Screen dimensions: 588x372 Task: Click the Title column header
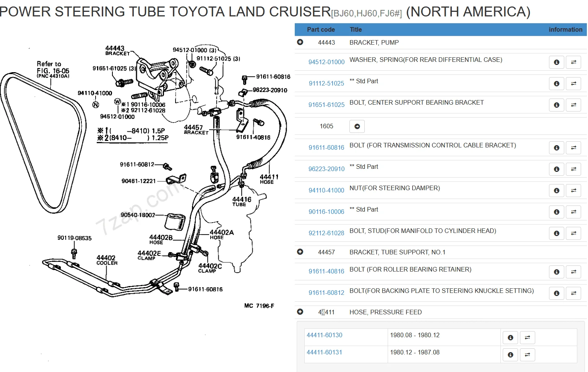point(356,29)
